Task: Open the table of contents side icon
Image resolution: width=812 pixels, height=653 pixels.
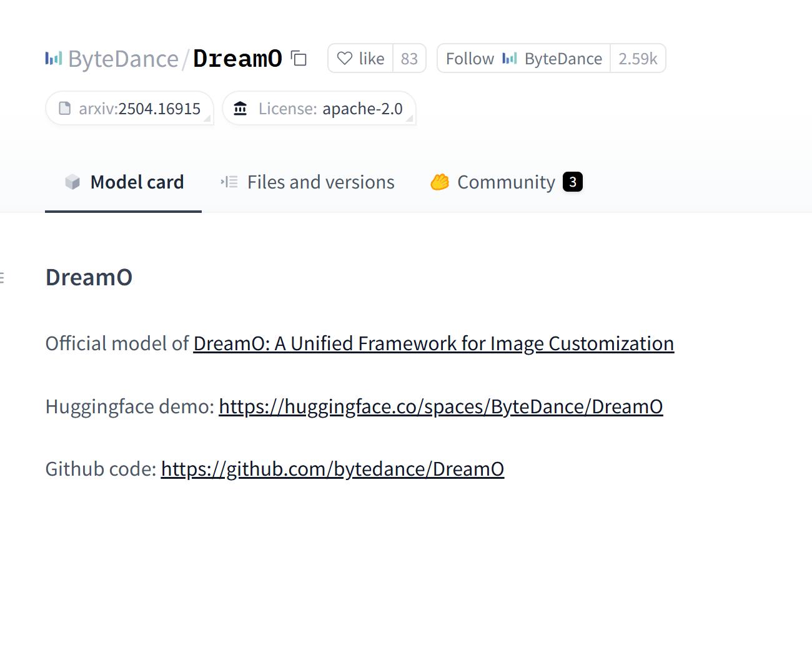Action: (x=2, y=278)
